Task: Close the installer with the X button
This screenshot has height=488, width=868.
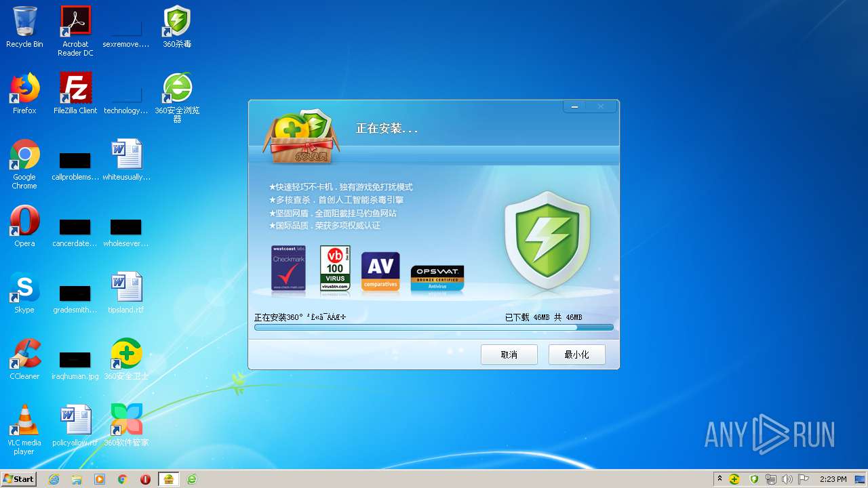Action: (601, 106)
